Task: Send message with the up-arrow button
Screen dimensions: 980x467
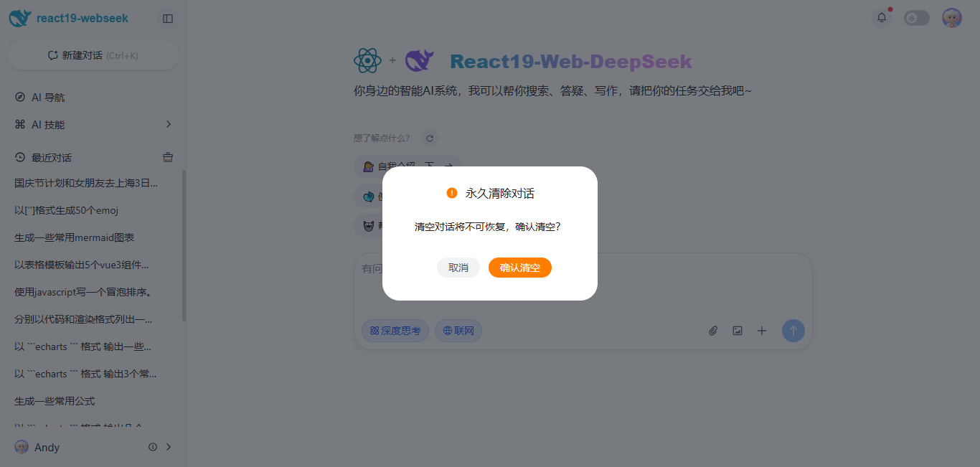Action: [x=793, y=331]
